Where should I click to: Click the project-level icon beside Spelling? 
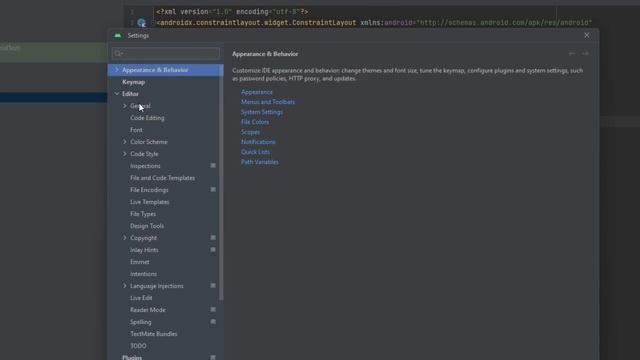(x=213, y=322)
